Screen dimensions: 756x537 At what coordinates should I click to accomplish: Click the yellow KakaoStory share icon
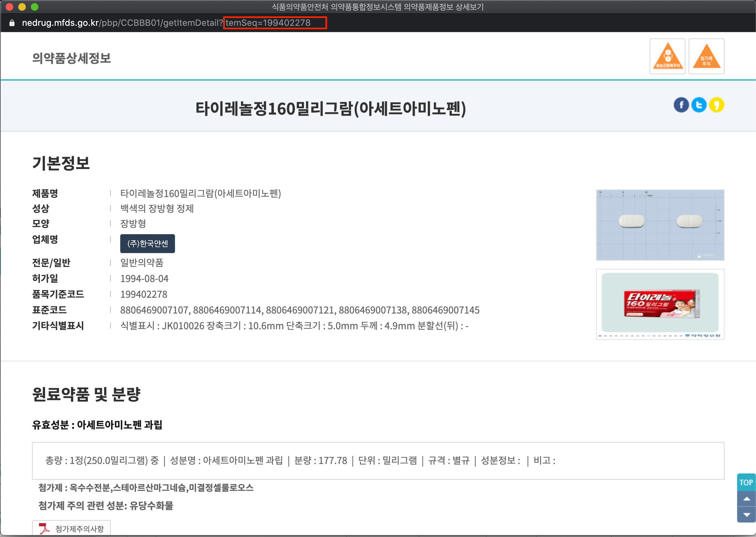(716, 105)
